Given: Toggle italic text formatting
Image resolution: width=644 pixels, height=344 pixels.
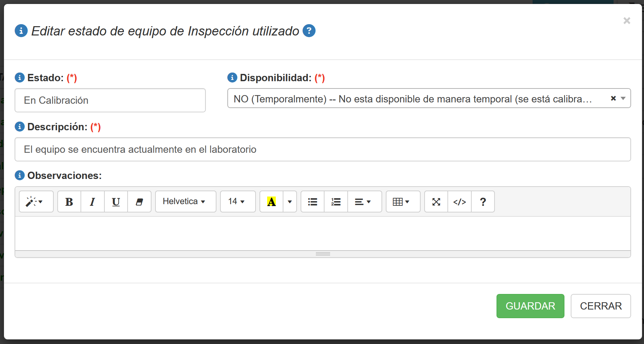Looking at the screenshot, I should point(92,201).
